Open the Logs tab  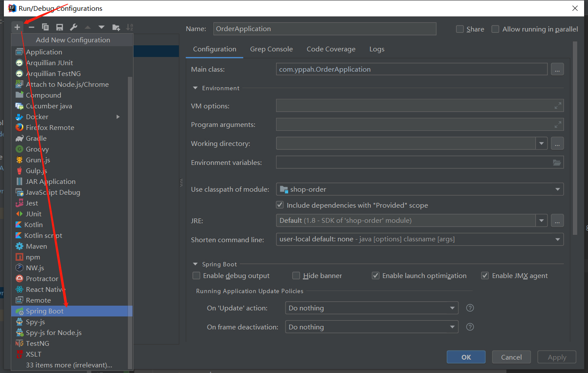[x=377, y=49]
